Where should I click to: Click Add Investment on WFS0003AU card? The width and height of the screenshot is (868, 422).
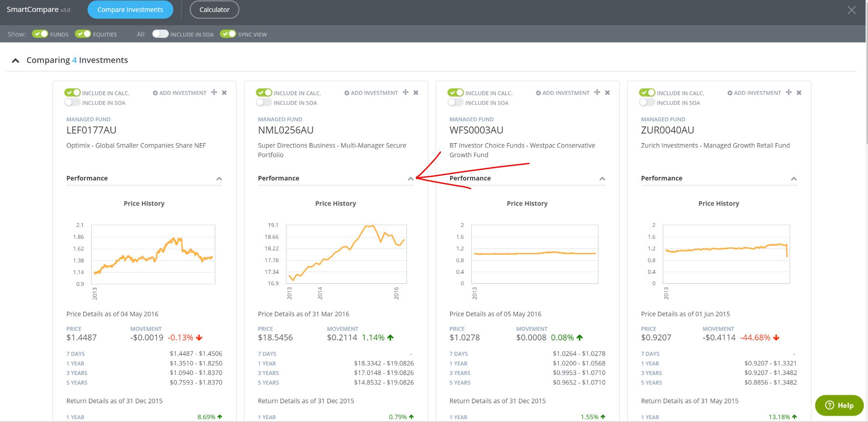[563, 93]
